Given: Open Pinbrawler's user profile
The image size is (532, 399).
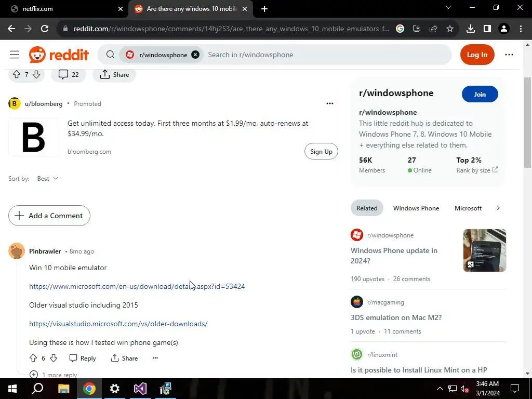Looking at the screenshot, I should coord(45,251).
